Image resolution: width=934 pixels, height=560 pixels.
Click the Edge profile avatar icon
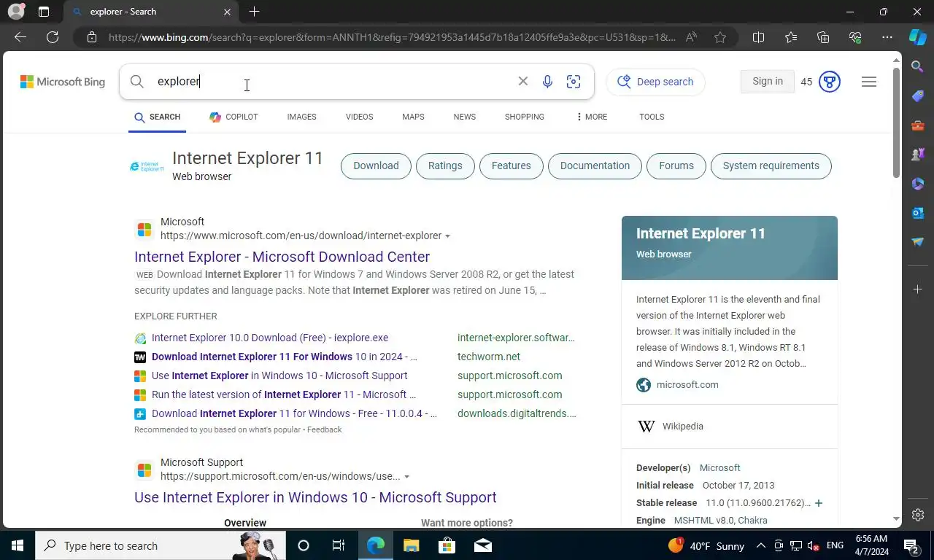(15, 12)
